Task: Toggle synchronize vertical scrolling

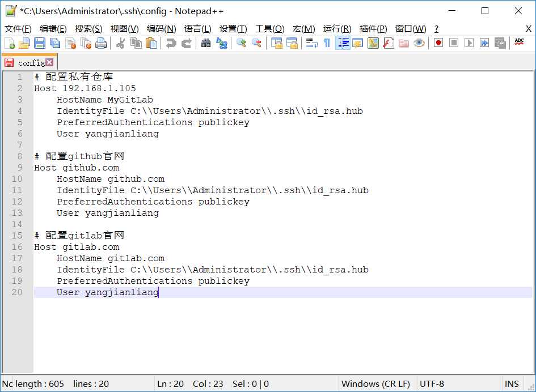Action: point(276,44)
